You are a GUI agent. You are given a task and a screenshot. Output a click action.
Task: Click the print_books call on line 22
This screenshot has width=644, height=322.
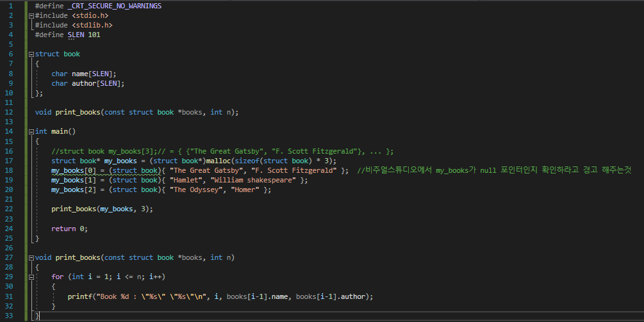click(x=74, y=209)
